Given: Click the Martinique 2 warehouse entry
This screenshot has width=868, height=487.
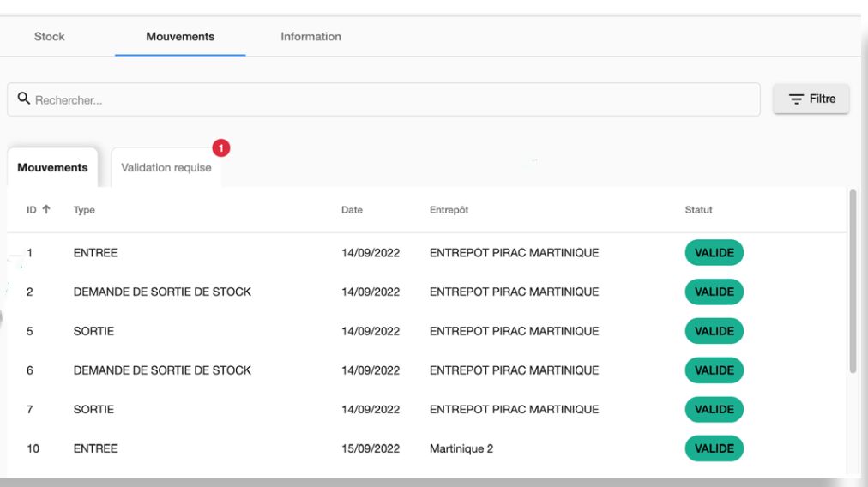Looking at the screenshot, I should [461, 448].
